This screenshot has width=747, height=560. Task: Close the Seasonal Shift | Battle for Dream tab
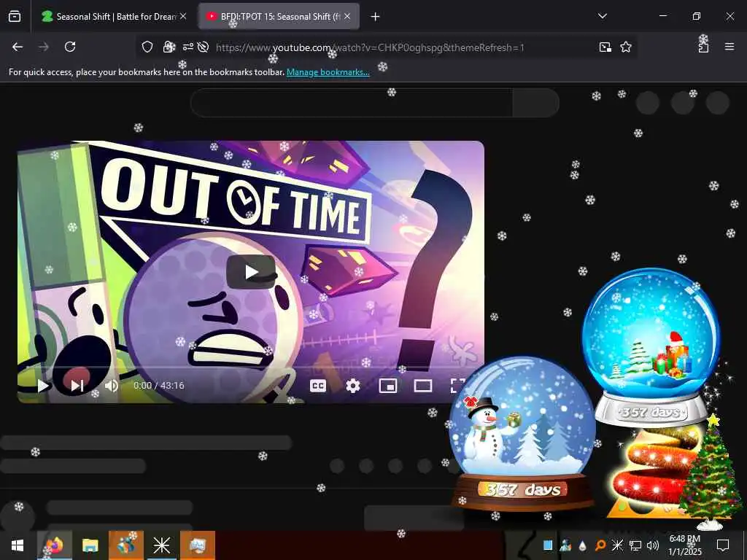[x=183, y=17]
